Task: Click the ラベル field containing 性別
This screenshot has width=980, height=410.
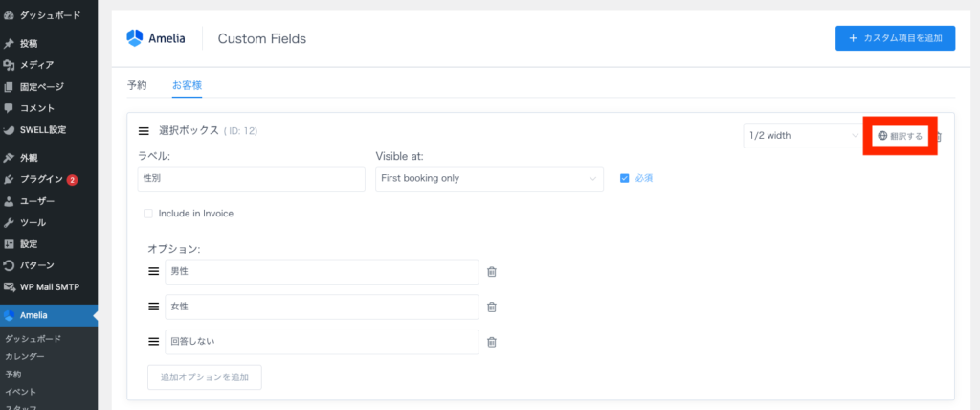Action: coord(251,179)
